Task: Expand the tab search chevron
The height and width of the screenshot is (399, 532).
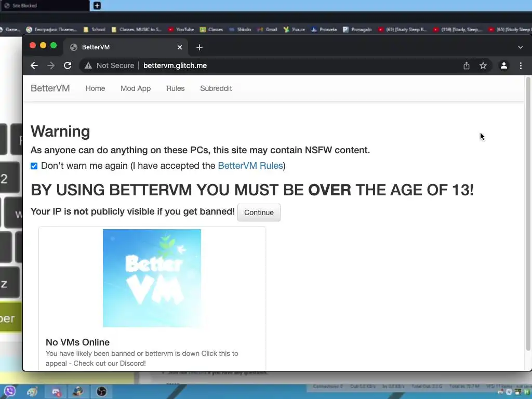Action: (x=521, y=47)
